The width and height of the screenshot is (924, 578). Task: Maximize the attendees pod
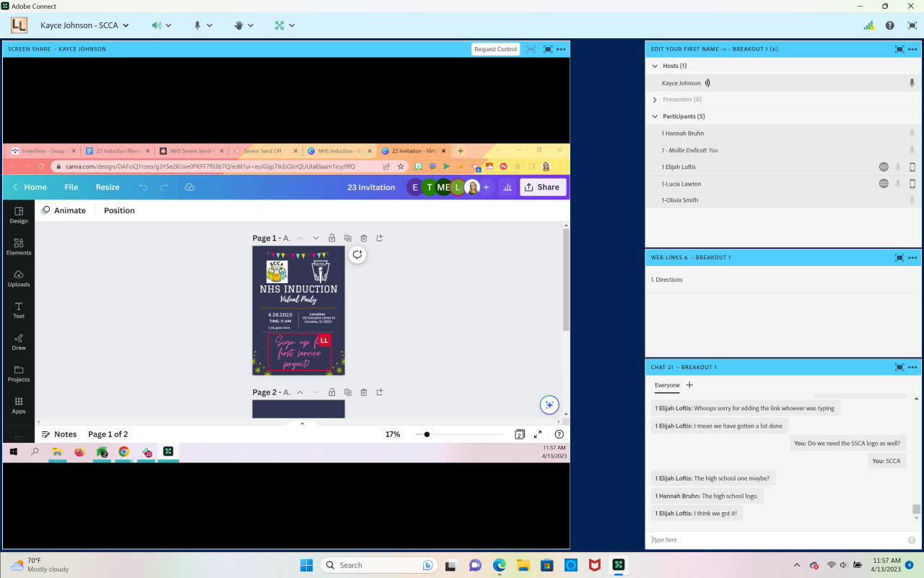[x=899, y=49]
